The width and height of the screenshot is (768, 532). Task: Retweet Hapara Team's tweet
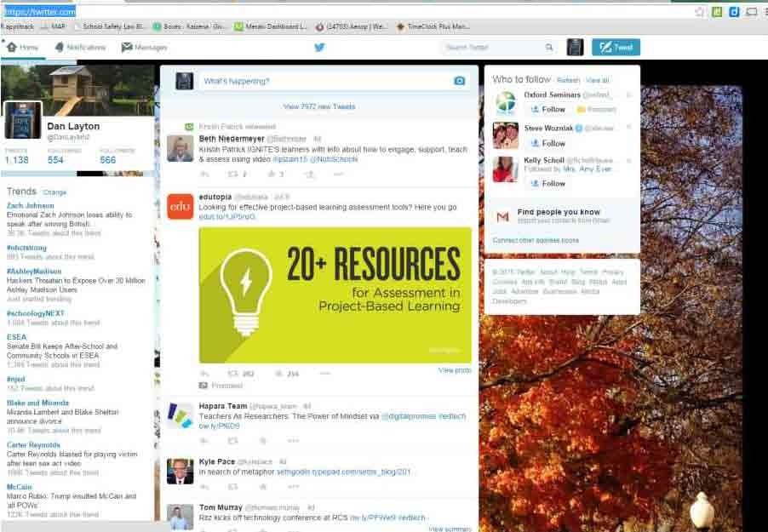[x=233, y=441]
